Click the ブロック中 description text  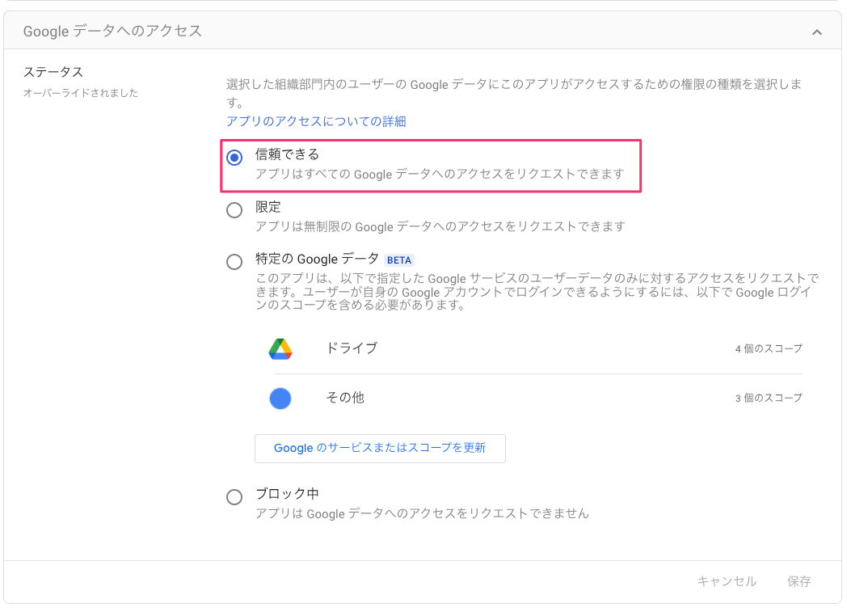click(422, 513)
